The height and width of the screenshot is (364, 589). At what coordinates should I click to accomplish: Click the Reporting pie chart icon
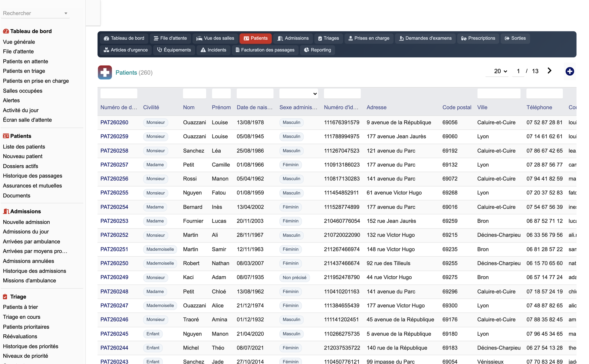[x=307, y=50]
